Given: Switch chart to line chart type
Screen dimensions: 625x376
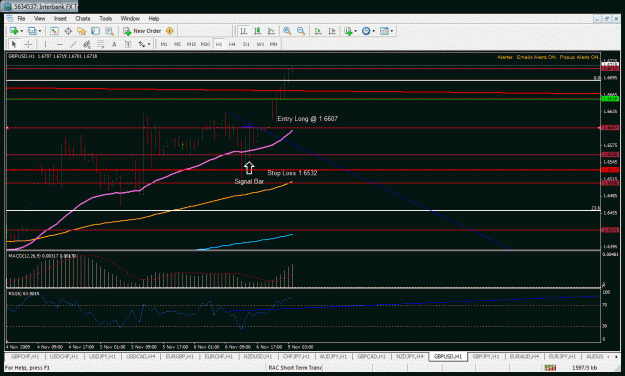Looking at the screenshot, I should (x=271, y=31).
